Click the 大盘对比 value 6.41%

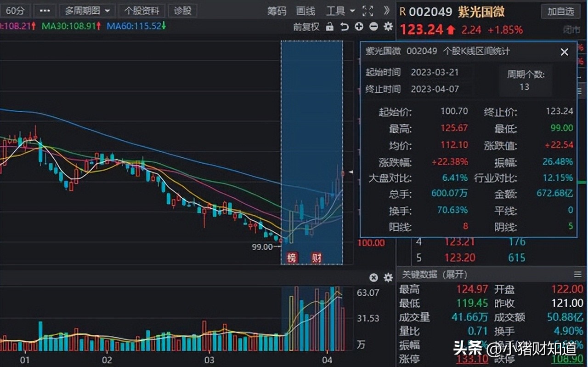point(455,178)
